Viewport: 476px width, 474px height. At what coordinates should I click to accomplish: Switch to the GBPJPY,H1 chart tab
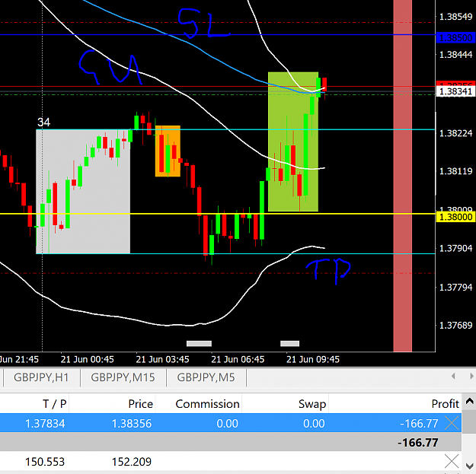(41, 377)
